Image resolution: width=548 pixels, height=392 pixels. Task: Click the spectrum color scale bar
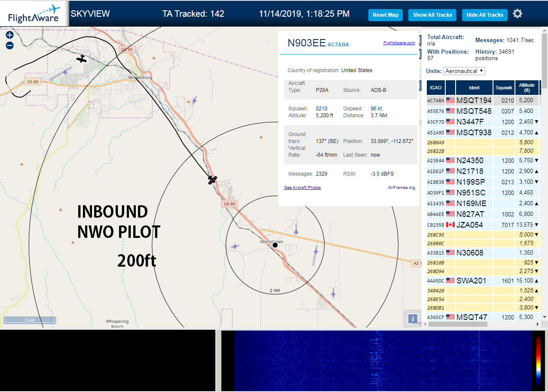(x=539, y=361)
